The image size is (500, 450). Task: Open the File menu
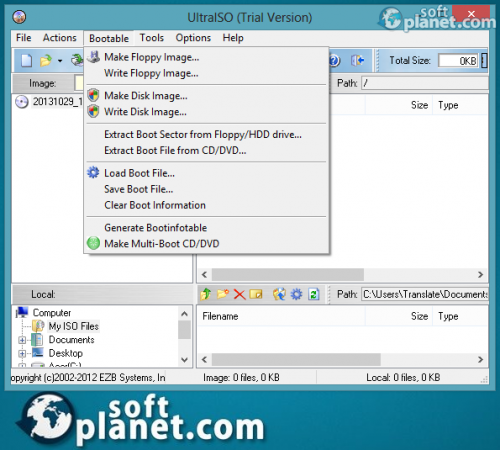24,38
